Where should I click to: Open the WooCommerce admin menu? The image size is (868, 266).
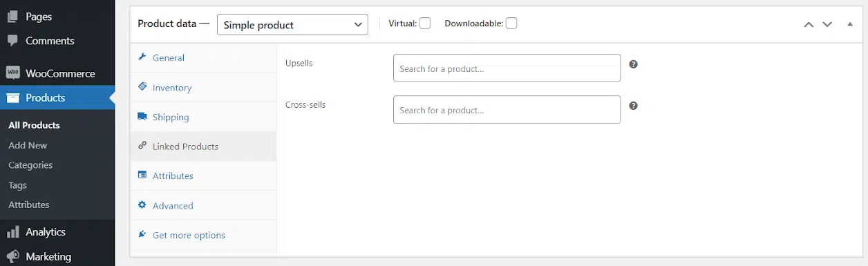click(x=57, y=73)
